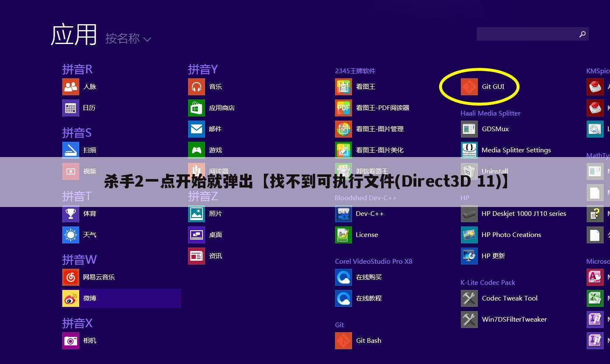Viewport: 610px width, 364px height.
Task: Open 看图王-图片美化 icon
Action: (x=344, y=150)
